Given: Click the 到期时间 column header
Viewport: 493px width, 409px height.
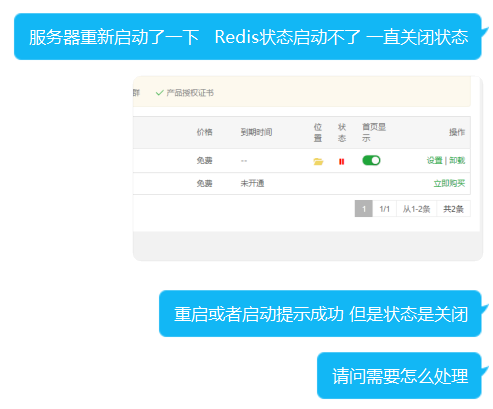Looking at the screenshot, I should coord(256,132).
